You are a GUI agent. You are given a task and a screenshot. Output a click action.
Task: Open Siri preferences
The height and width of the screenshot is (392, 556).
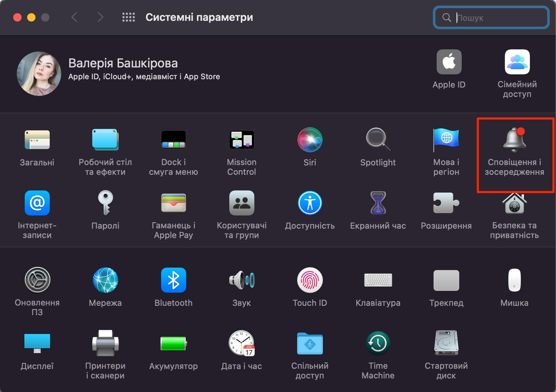(x=310, y=140)
